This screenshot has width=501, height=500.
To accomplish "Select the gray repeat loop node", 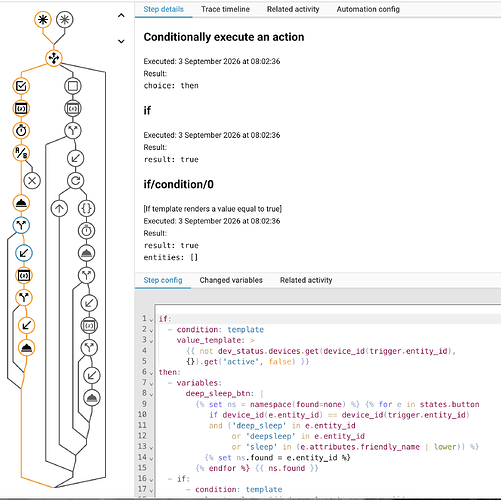I will click(x=76, y=181).
